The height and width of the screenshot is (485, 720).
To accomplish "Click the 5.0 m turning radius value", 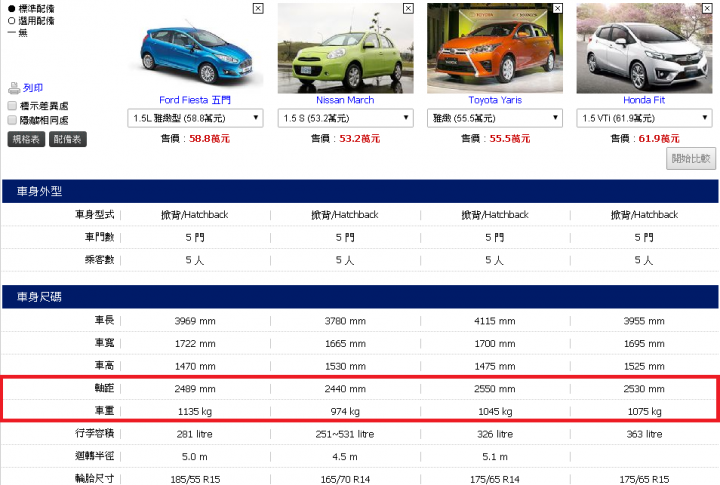I will [195, 457].
